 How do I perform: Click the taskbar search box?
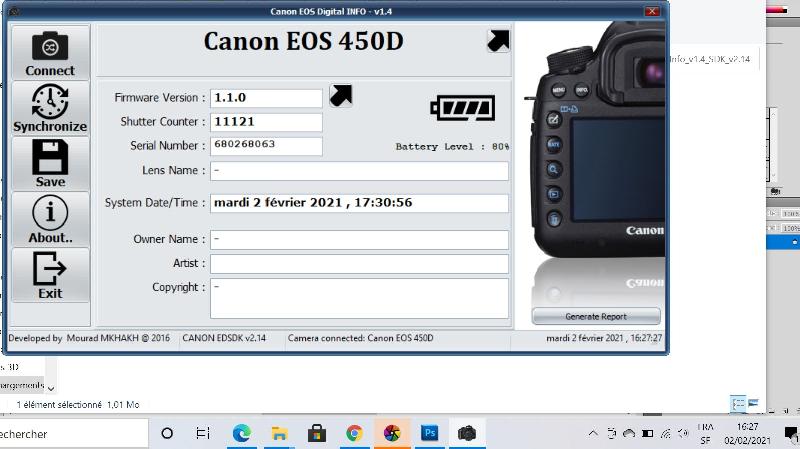[x=74, y=434]
